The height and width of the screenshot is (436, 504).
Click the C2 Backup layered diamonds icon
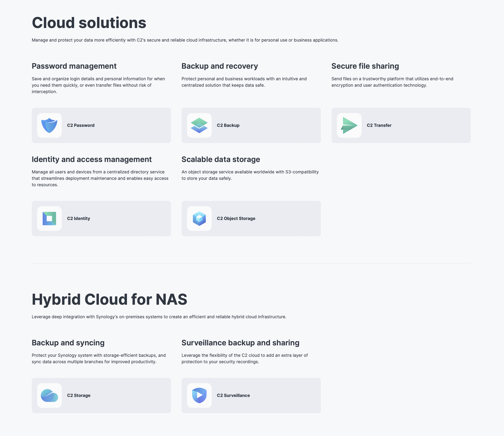199,125
